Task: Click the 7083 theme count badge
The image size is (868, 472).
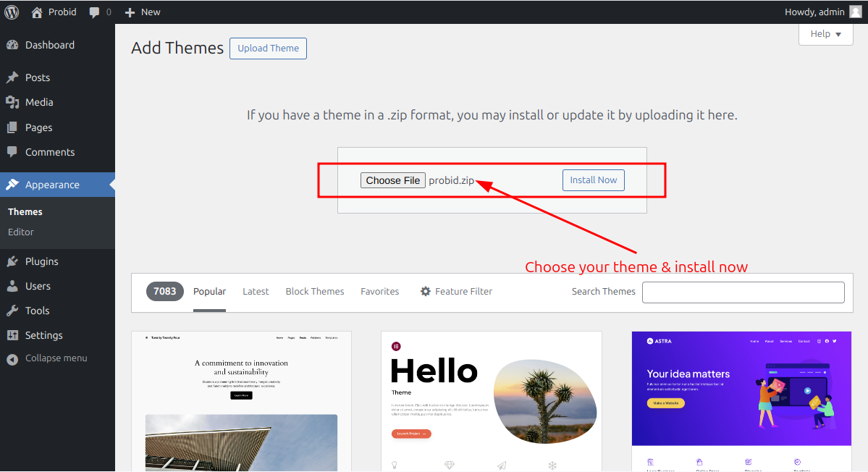Action: (x=164, y=291)
